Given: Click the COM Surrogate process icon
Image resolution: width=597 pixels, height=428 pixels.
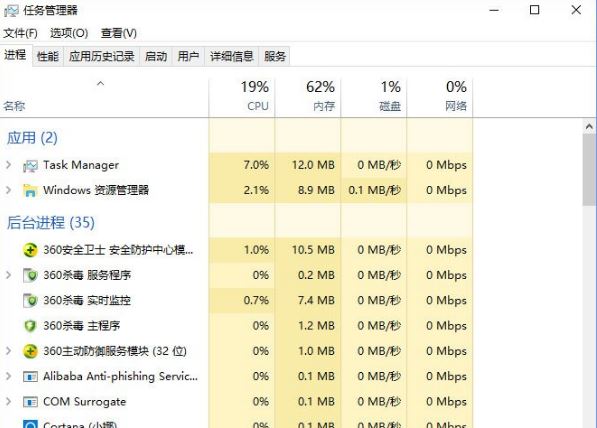Looking at the screenshot, I should 30,402.
